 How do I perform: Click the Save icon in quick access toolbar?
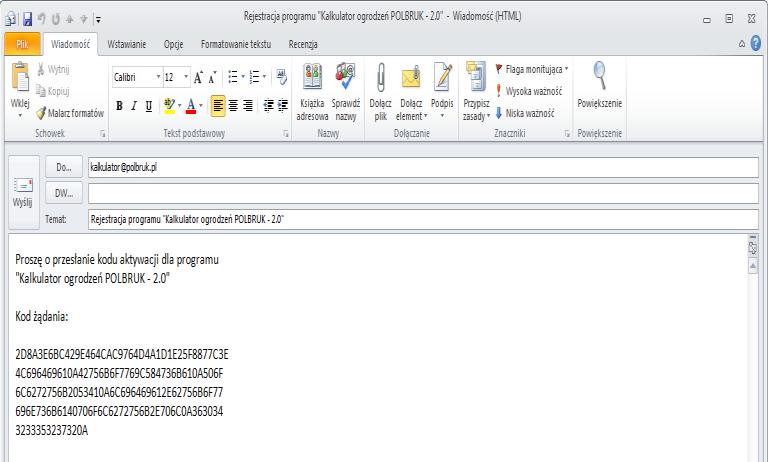(x=27, y=19)
